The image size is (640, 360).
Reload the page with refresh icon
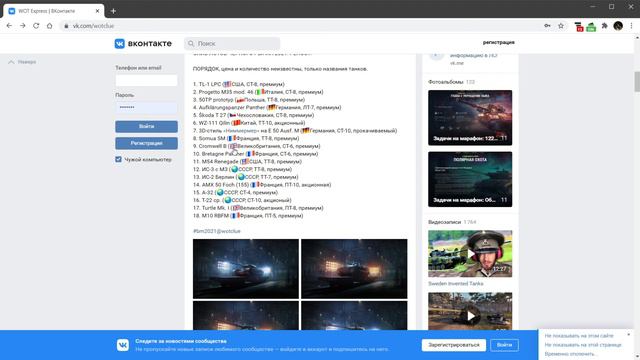pyautogui.click(x=36, y=26)
